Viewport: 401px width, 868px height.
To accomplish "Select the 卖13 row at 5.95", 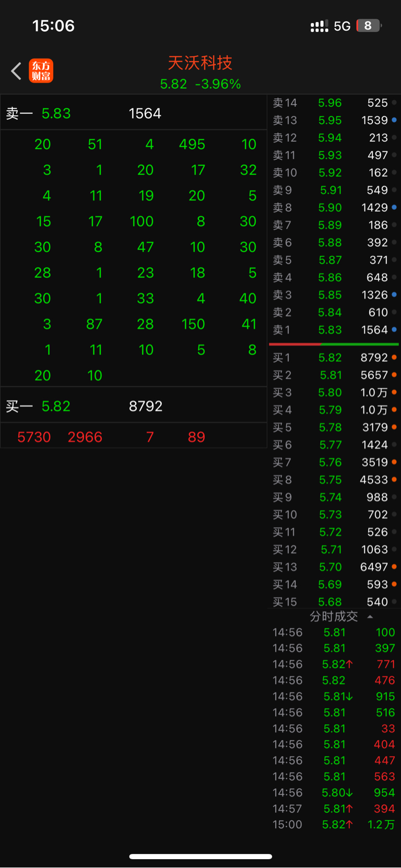I will (334, 121).
